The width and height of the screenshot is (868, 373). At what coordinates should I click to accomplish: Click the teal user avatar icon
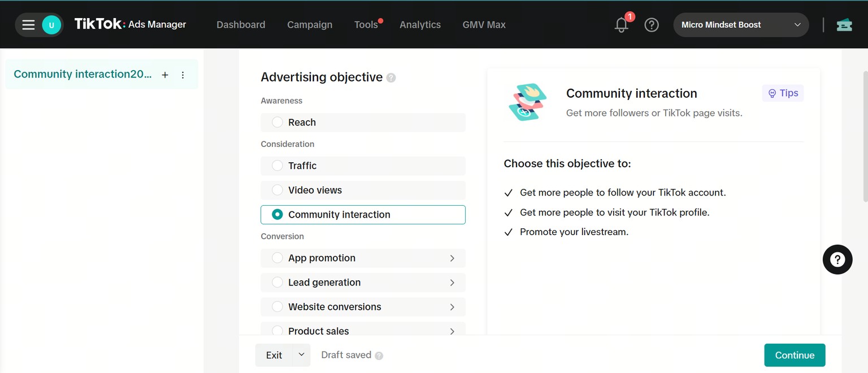51,25
